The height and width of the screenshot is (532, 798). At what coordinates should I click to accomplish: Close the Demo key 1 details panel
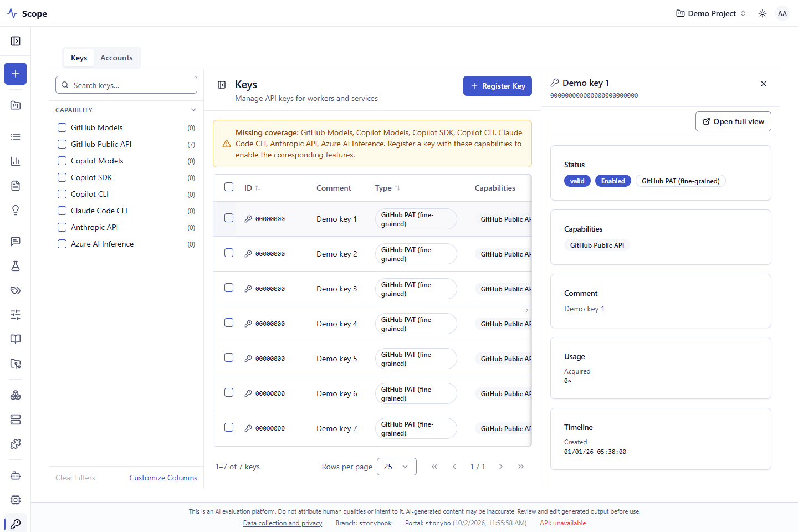point(764,84)
